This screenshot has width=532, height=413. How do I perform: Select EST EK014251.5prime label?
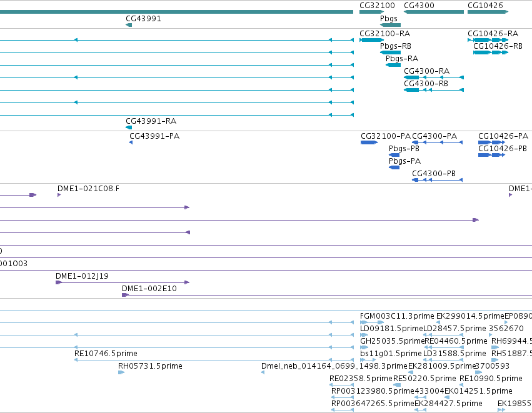click(478, 391)
